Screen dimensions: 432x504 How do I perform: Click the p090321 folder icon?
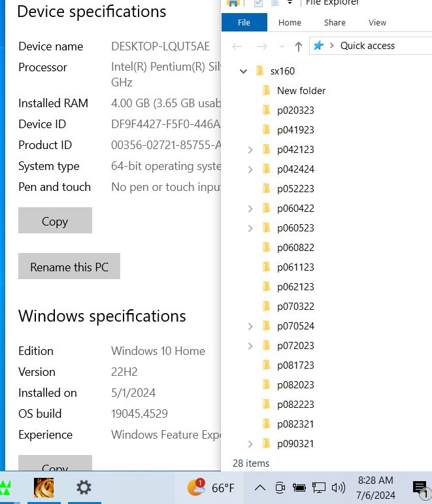pos(267,443)
